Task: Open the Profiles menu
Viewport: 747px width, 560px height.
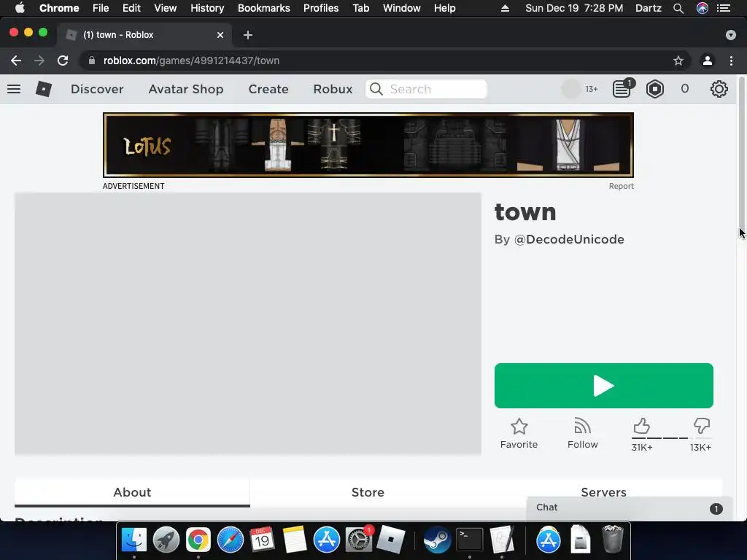Action: [x=321, y=8]
